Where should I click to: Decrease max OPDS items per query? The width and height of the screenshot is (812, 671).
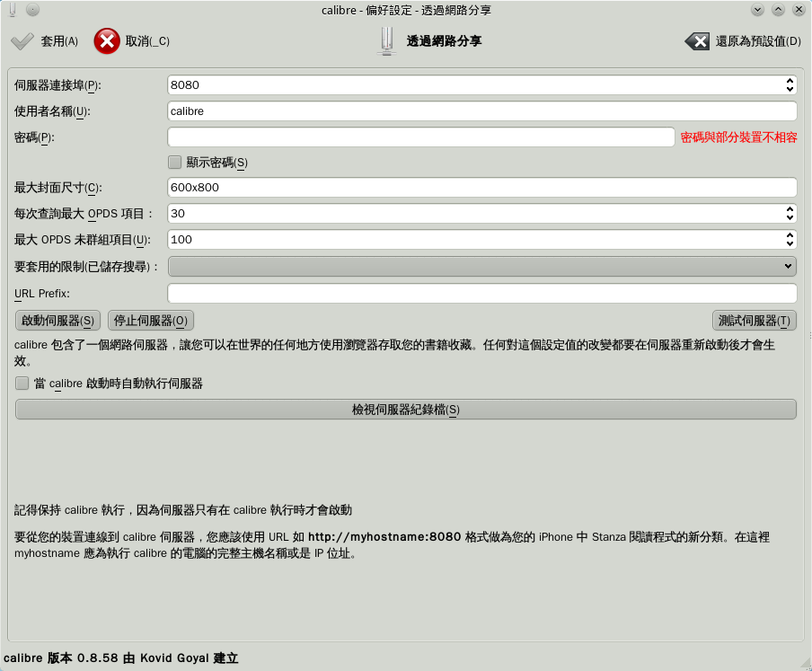(x=790, y=217)
